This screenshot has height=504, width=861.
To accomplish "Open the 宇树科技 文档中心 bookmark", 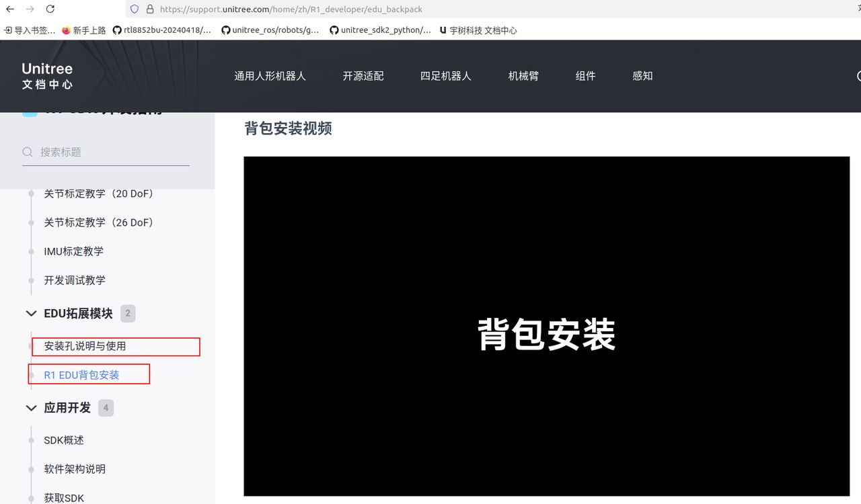I will (478, 30).
